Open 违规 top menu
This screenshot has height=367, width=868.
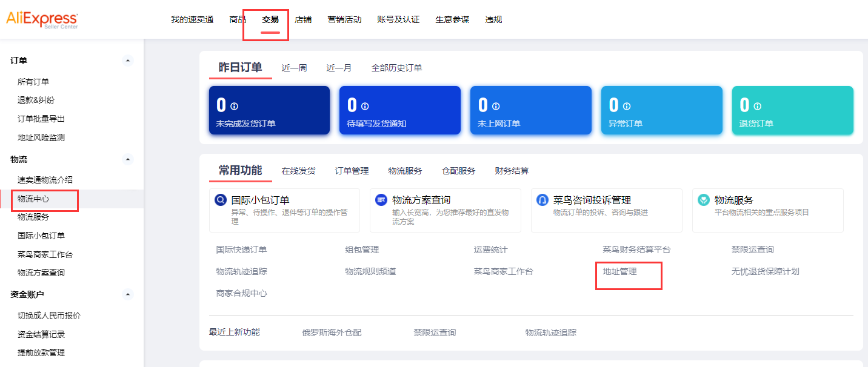click(493, 19)
